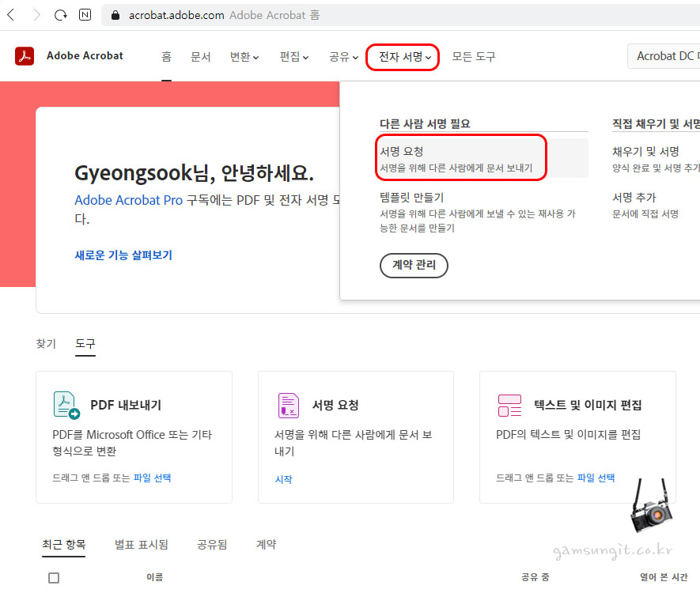The image size is (700, 593).
Task: Open the Acrobat DC dropdown field
Action: click(664, 56)
